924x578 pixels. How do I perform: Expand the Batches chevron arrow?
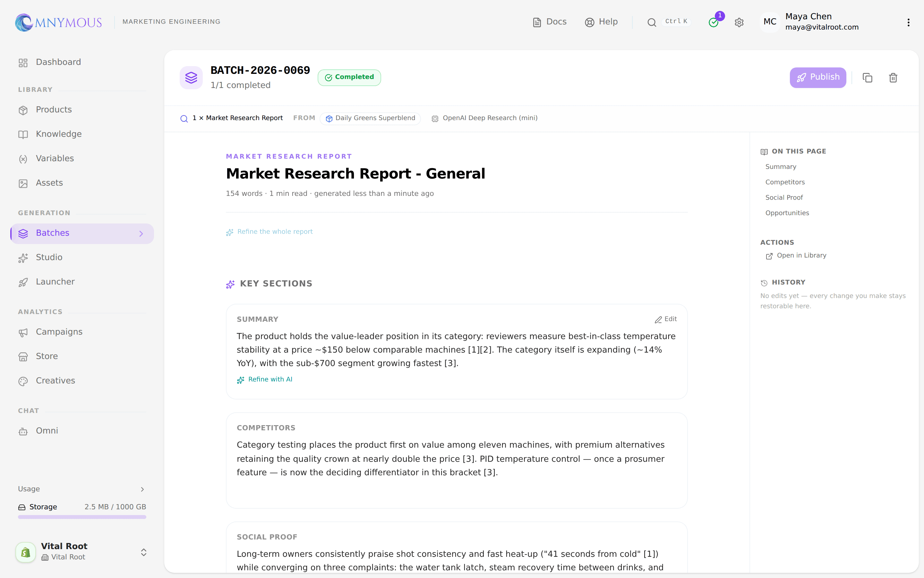tap(141, 233)
